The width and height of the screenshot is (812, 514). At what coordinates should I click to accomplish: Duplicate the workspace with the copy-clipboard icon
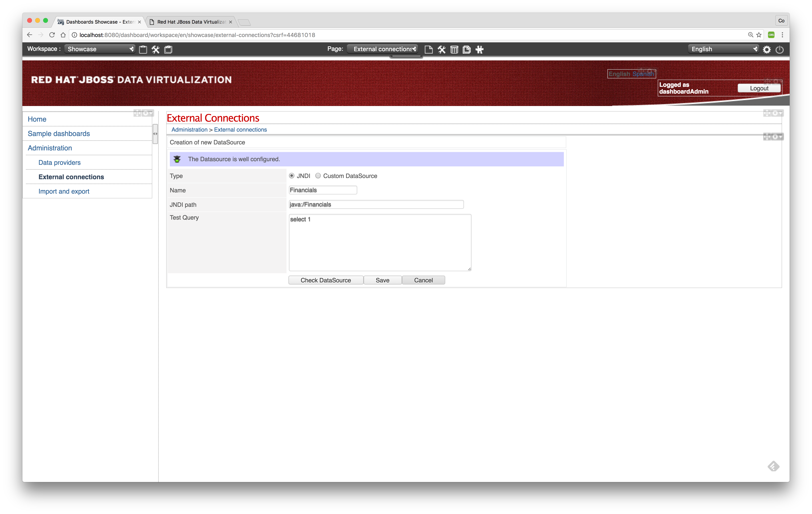[x=168, y=49]
